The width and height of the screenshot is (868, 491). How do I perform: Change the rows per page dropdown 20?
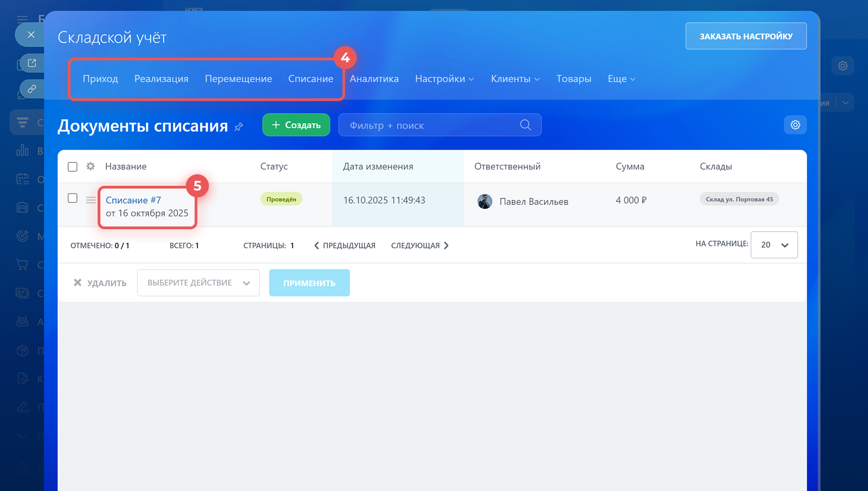774,245
